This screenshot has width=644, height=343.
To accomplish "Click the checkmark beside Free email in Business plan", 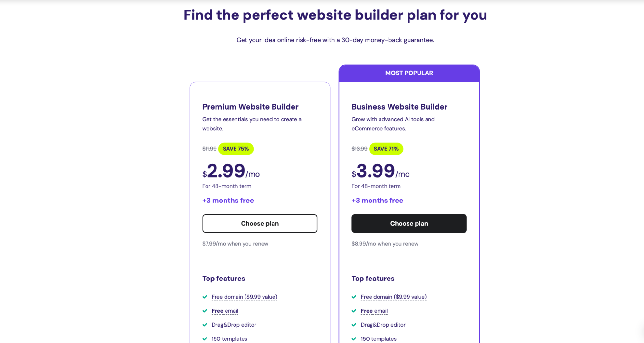I will click(354, 311).
